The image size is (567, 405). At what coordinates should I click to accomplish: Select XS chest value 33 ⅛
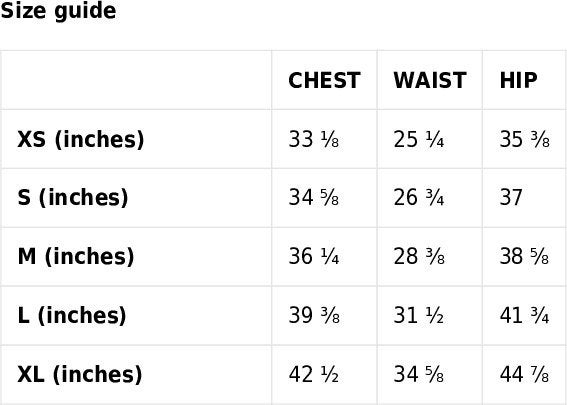(314, 139)
